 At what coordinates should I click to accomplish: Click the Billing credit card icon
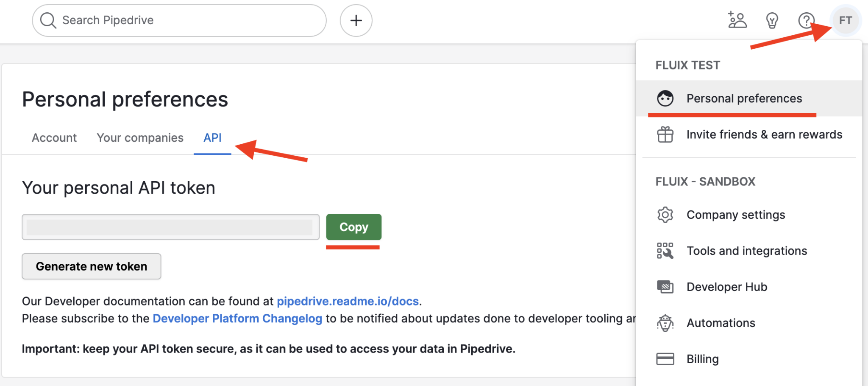point(665,358)
